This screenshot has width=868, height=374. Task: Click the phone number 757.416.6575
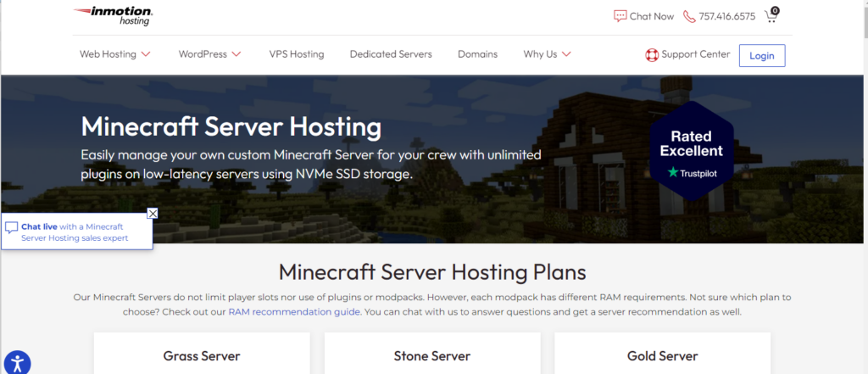point(726,16)
